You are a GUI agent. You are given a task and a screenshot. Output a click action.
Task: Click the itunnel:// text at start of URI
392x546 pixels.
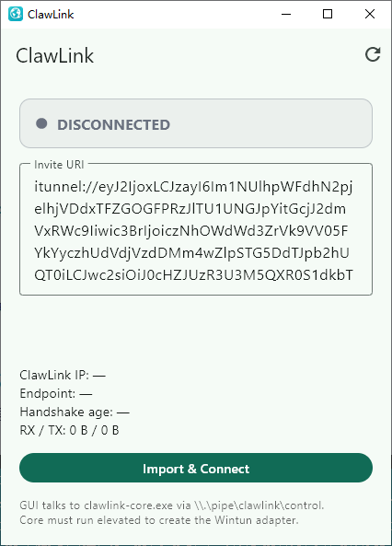point(66,187)
